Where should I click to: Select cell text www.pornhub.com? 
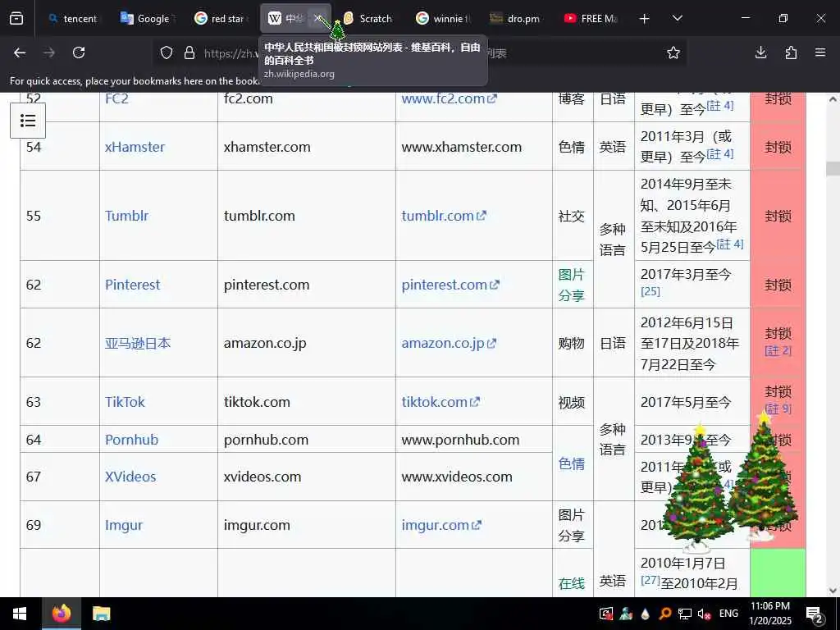[x=460, y=440]
